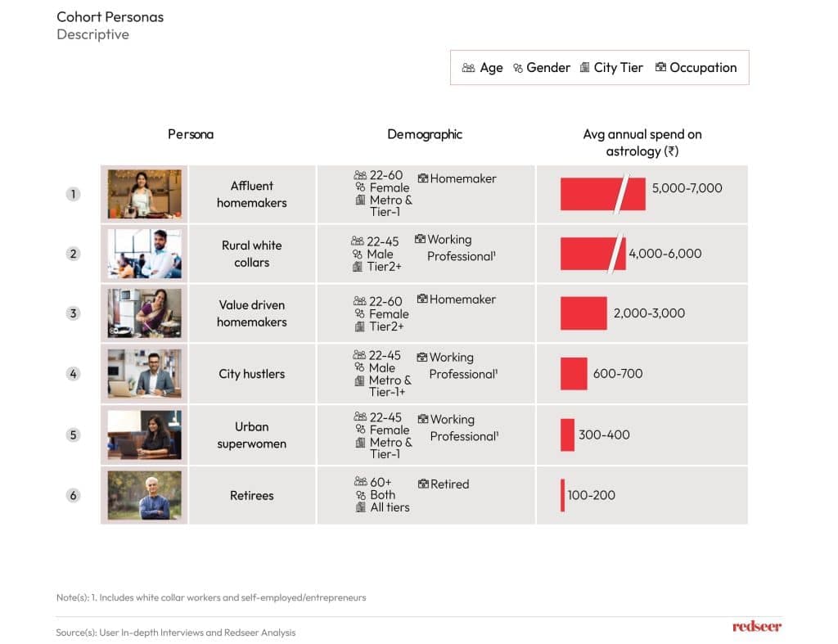The height and width of the screenshot is (644, 838).
Task: Click the row number 1 circle badge
Action: (74, 194)
